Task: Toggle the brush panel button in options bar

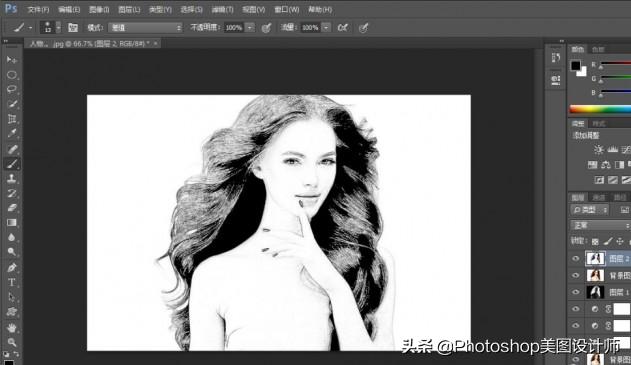Action: pos(73,27)
